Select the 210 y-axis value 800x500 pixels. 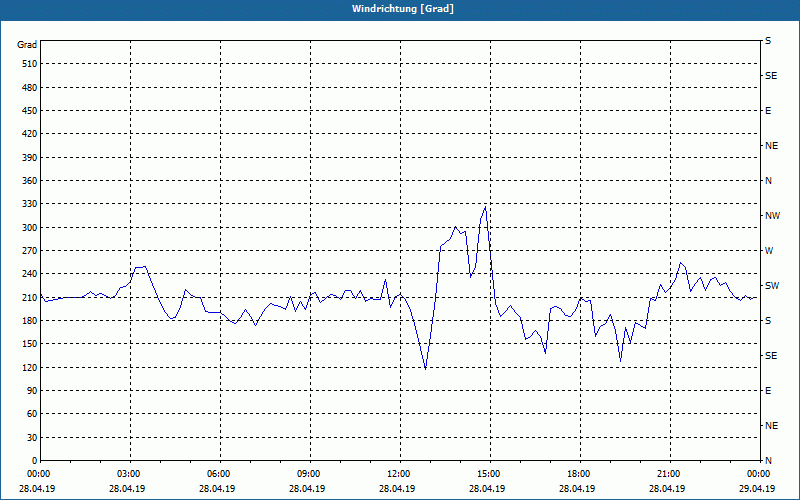pos(30,297)
